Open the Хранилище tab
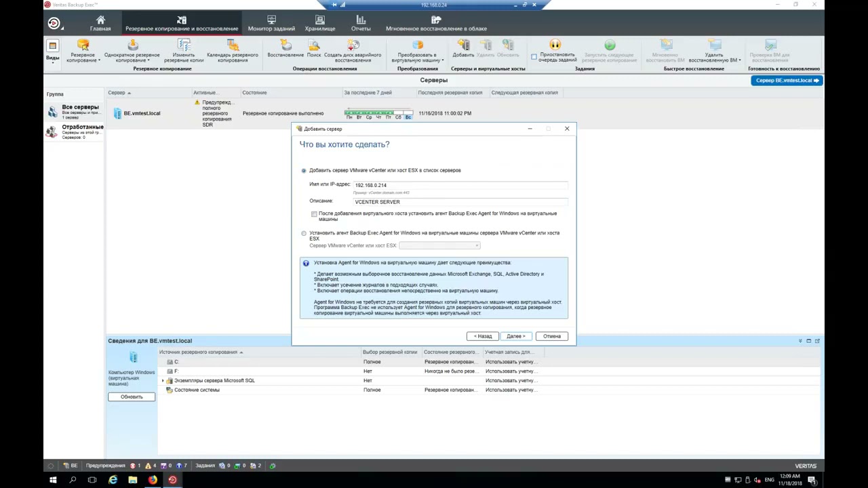 click(320, 24)
